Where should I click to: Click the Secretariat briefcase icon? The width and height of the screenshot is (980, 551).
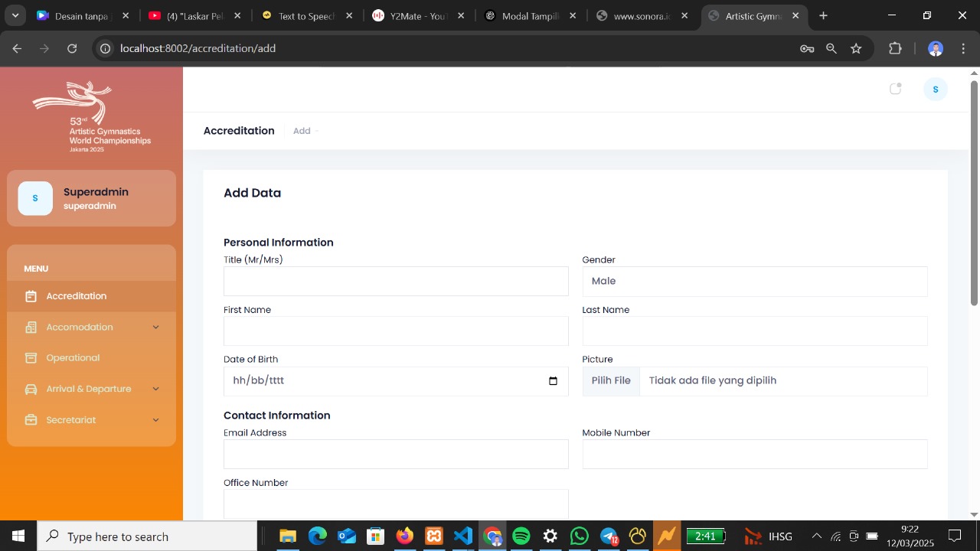[31, 420]
